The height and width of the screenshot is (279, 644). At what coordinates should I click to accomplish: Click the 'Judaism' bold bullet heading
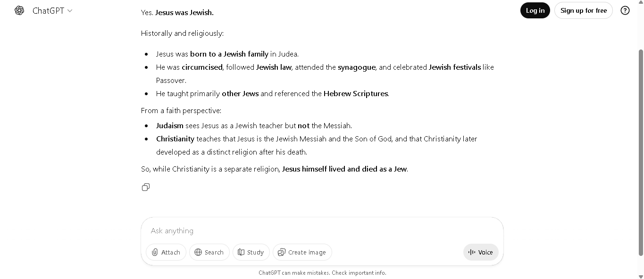tap(169, 126)
